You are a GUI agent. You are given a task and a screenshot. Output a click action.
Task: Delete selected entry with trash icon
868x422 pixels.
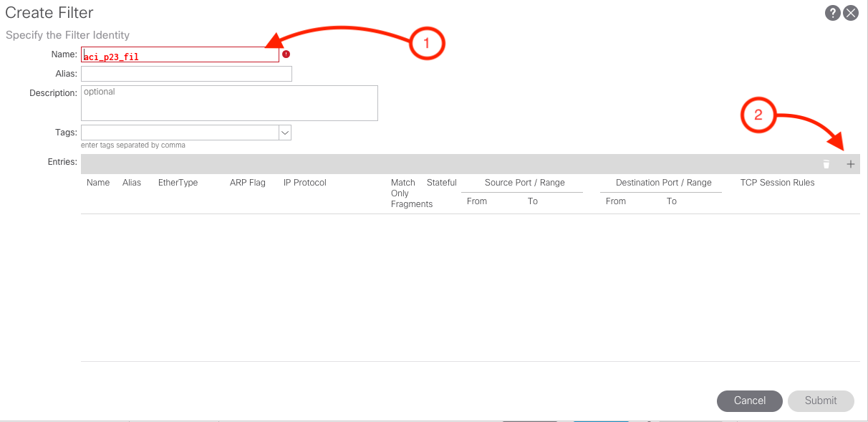826,164
